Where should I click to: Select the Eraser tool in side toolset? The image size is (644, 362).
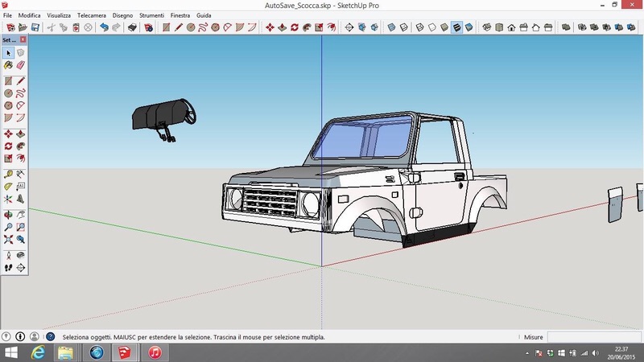click(21, 65)
